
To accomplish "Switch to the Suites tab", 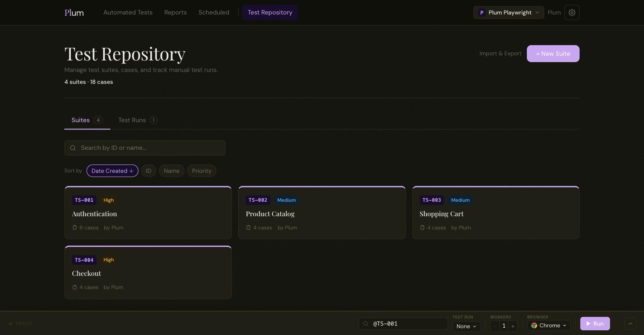I will point(87,120).
